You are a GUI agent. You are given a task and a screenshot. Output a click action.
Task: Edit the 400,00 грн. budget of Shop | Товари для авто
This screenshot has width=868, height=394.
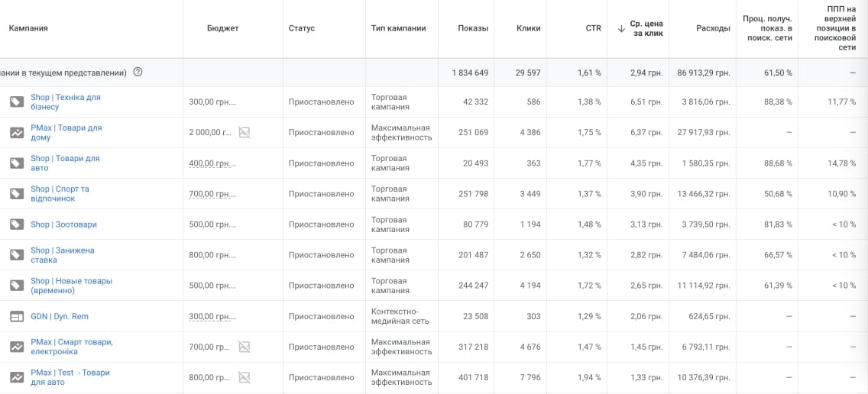click(x=212, y=163)
